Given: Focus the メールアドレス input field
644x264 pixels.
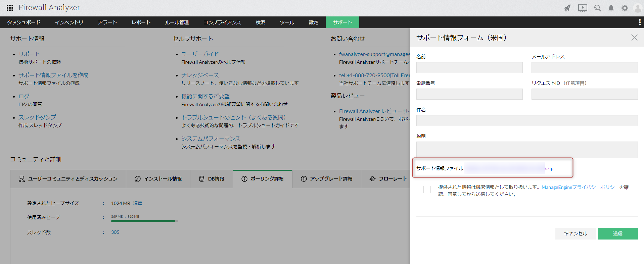Looking at the screenshot, I should tap(584, 67).
